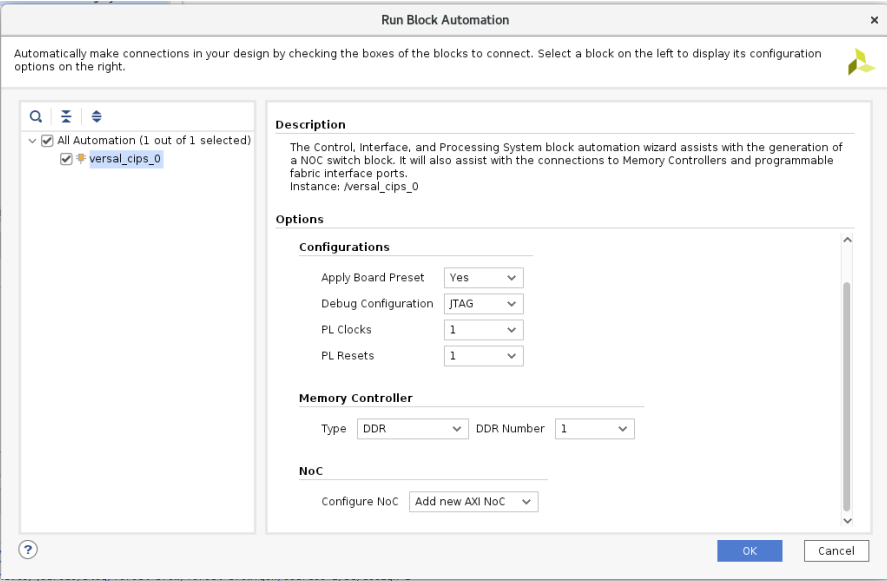The image size is (887, 581).
Task: Click the down arrow on the Options scrollbar
Action: pos(847,521)
